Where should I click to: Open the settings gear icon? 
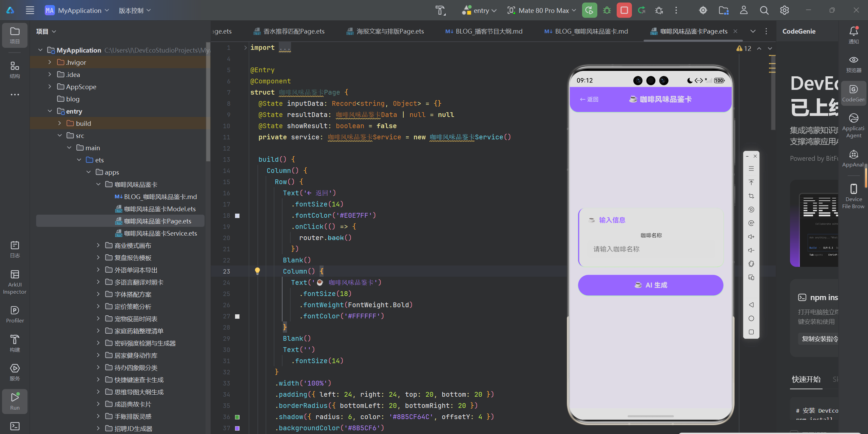785,11
